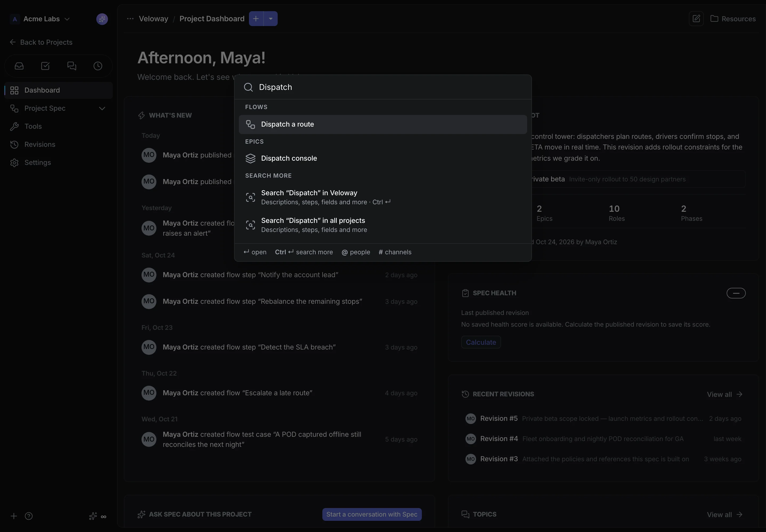Open the recent history clock icon
Screen dimensions: 766x532
[98, 66]
